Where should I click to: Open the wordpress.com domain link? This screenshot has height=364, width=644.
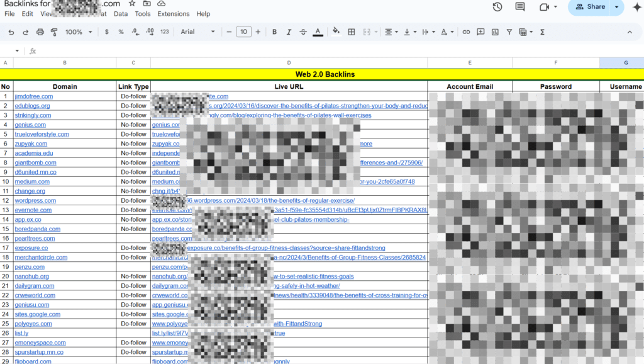(x=35, y=200)
